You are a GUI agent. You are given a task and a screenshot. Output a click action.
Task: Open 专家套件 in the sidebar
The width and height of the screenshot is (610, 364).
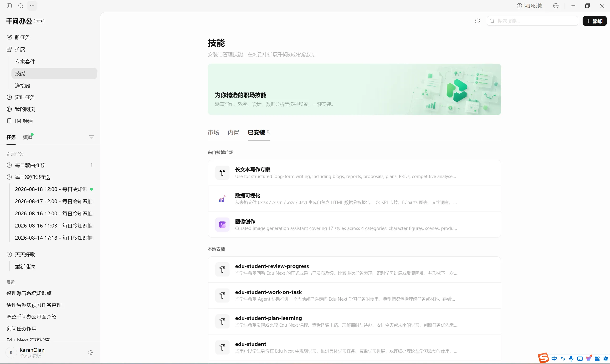point(54,61)
